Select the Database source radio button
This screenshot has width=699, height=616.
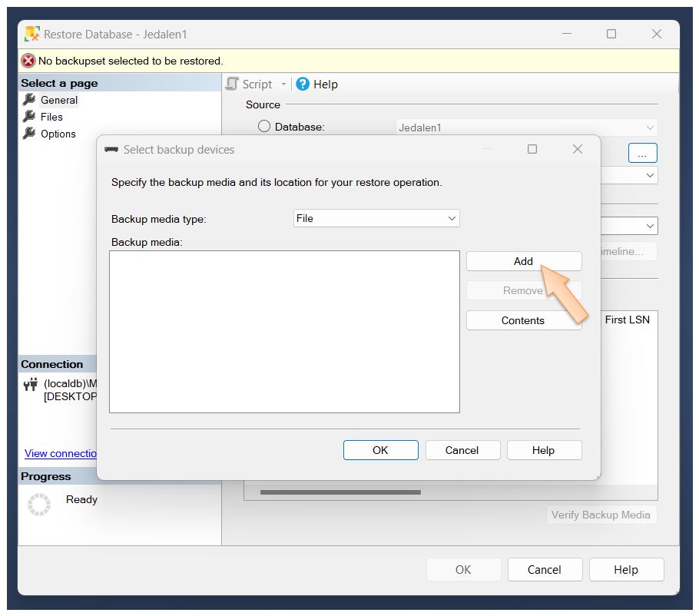click(x=264, y=127)
